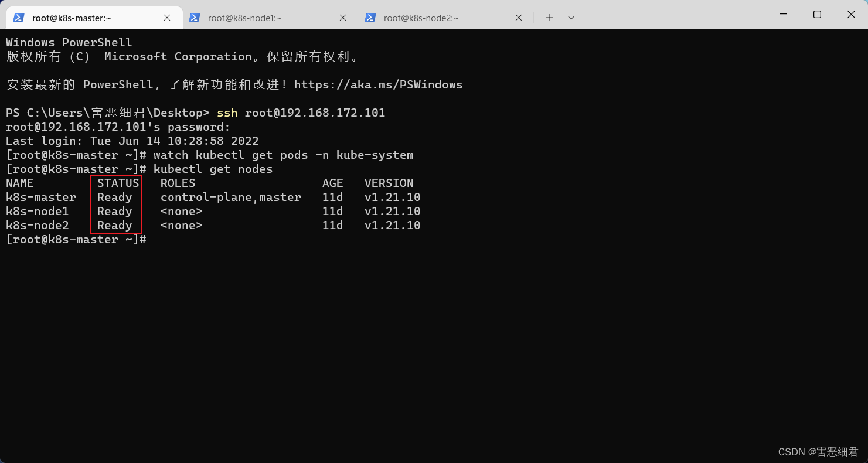
Task: Click the control-plane,master role text
Action: point(231,197)
